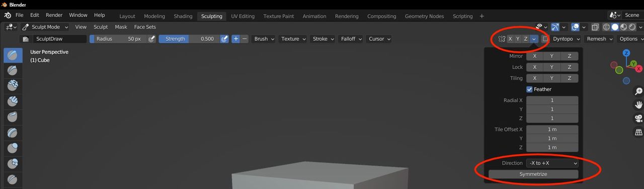Enable the Dyntopo checkbox
644x189 pixels.
(x=545, y=39)
